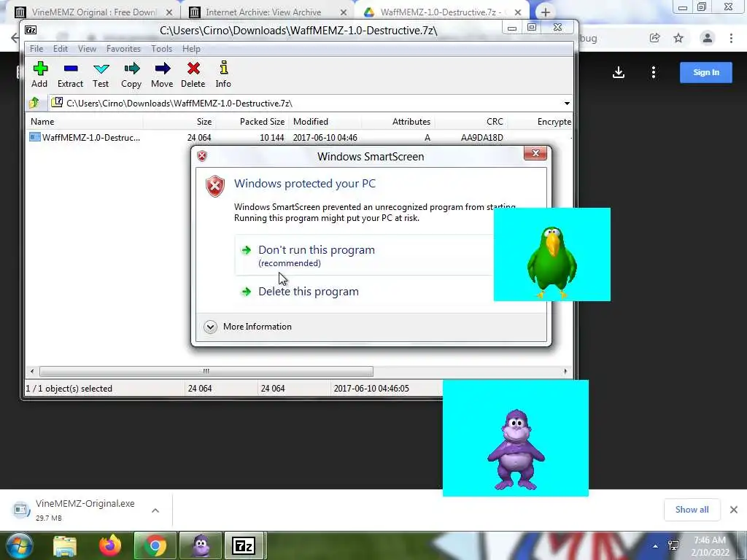Image resolution: width=747 pixels, height=560 pixels.
Task: Sort by Attributes column header
Action: (398, 122)
